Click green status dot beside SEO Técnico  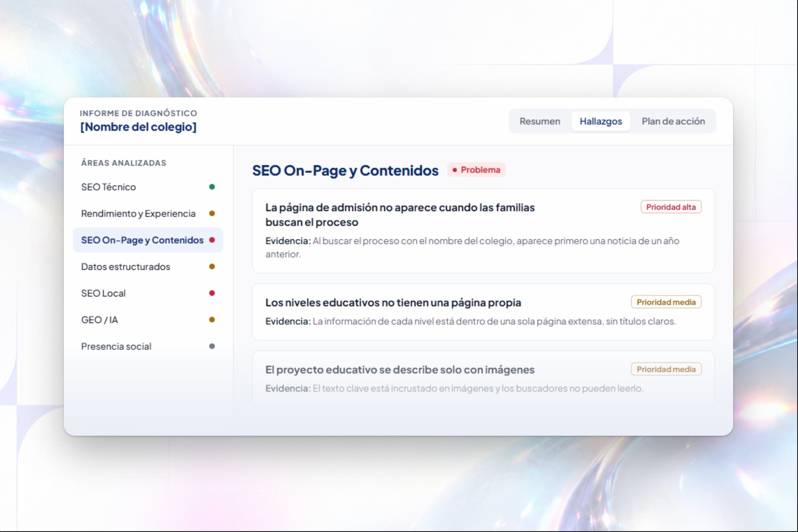coord(212,187)
